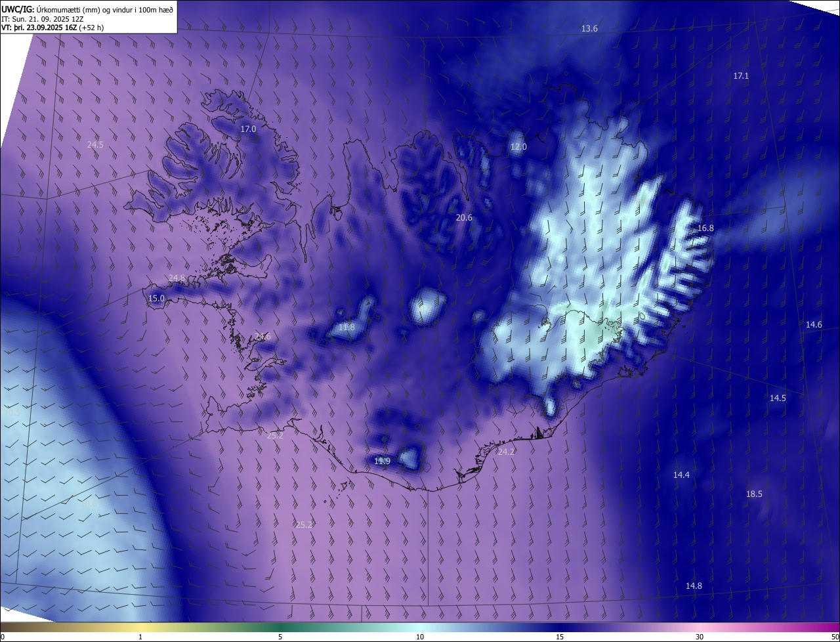Click the 14.8 value on the map
This screenshot has width=840, height=642.
pos(694,586)
